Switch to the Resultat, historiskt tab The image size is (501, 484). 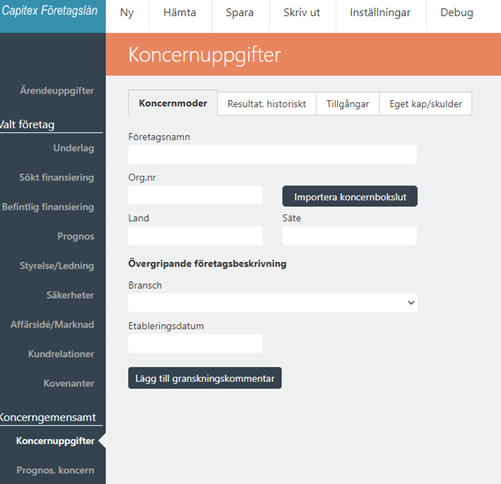(x=267, y=104)
